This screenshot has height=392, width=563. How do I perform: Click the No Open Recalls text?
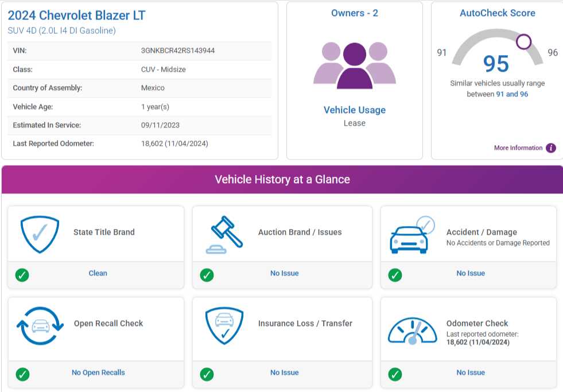98,372
